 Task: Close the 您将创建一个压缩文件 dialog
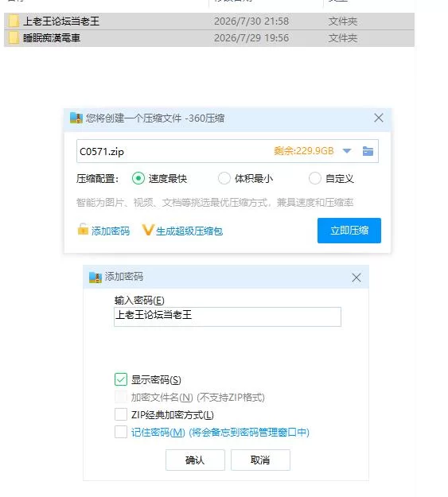pyautogui.click(x=379, y=118)
